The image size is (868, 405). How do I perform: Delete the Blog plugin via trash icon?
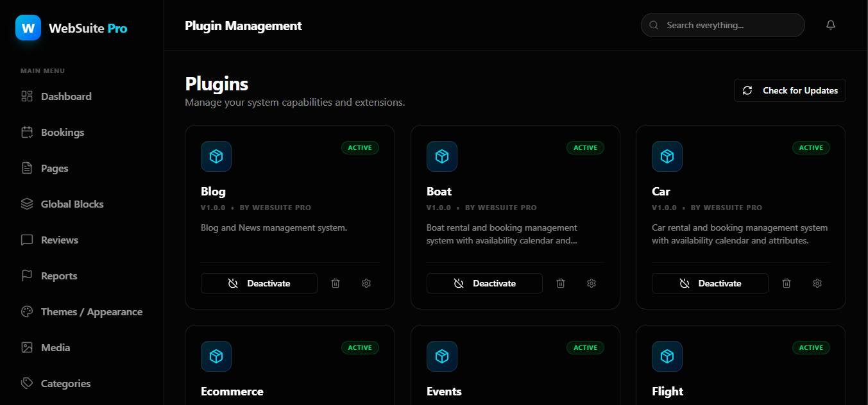pyautogui.click(x=336, y=283)
